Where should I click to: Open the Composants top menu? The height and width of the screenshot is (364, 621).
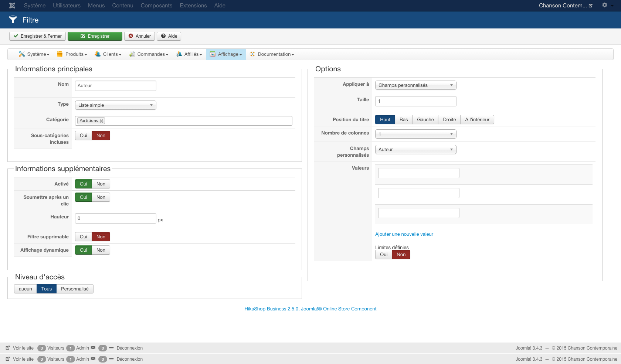156,6
